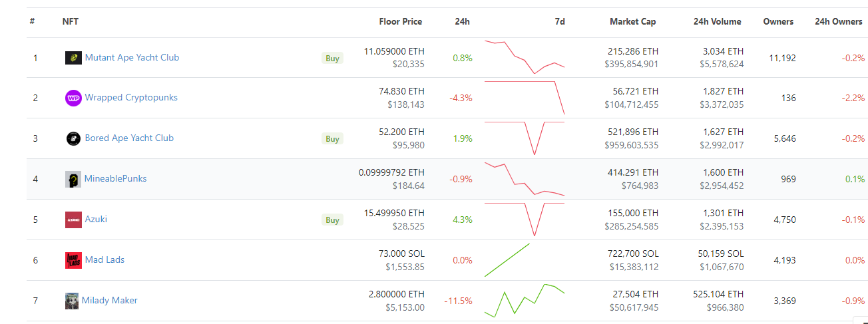The image size is (868, 324).
Task: Sort table by Market Cap column
Action: pos(632,21)
